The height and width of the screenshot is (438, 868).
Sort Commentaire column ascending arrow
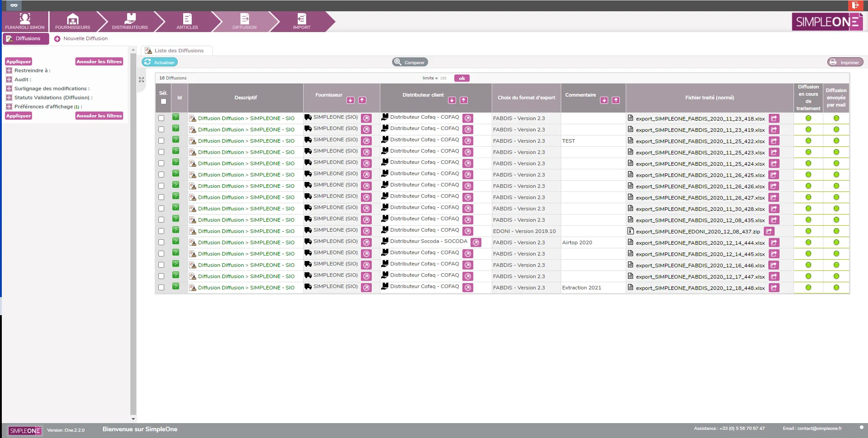pos(616,100)
